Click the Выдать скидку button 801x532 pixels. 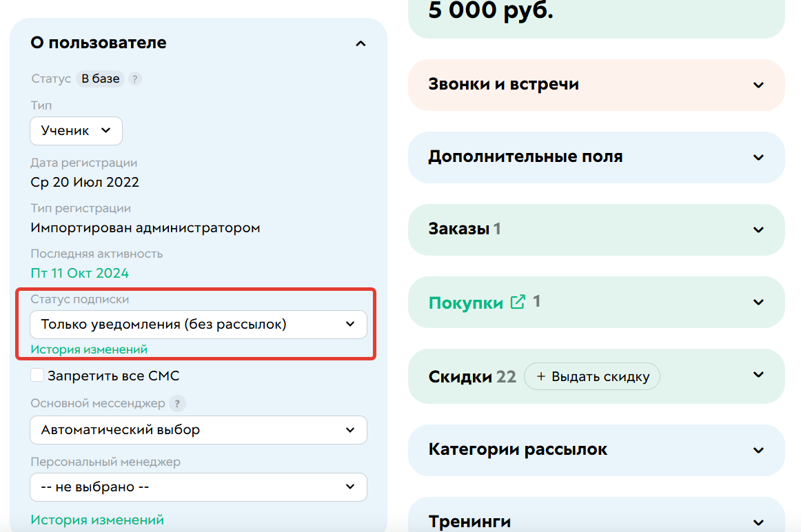[x=591, y=376]
